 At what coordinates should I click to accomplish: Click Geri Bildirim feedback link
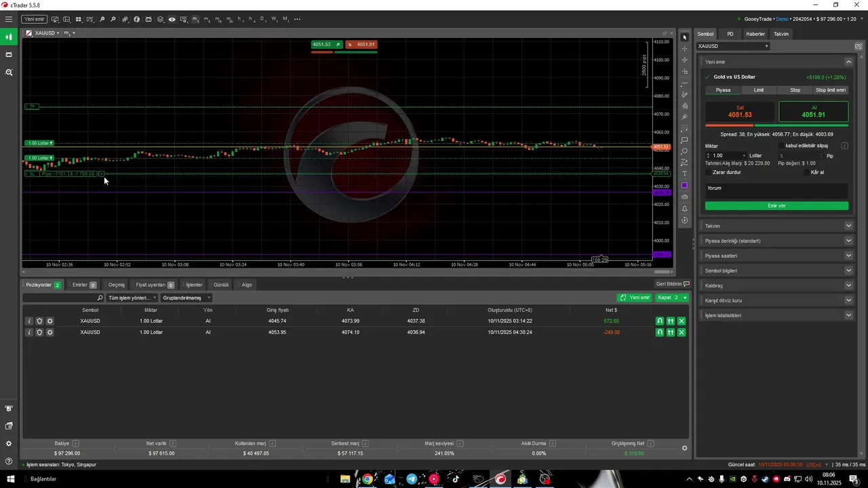[672, 284]
